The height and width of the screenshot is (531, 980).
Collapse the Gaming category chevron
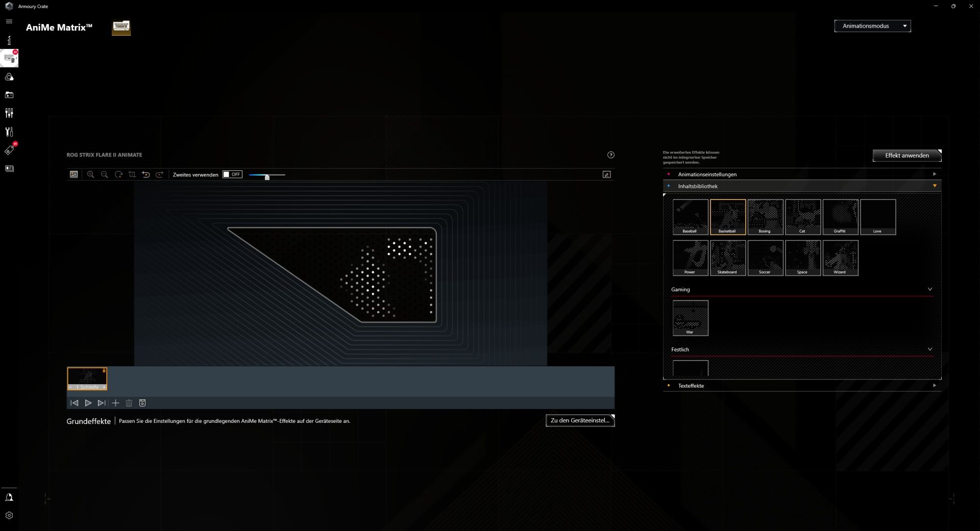[930, 289]
